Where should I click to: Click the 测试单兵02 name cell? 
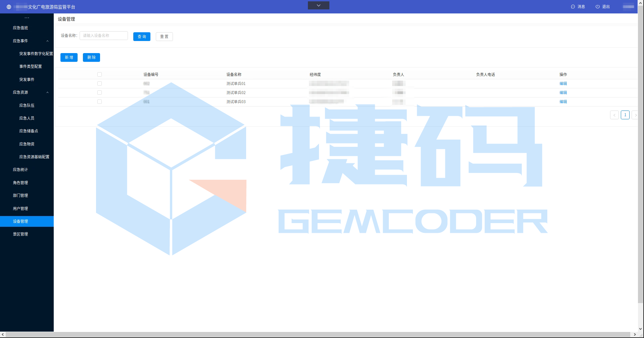(x=236, y=93)
